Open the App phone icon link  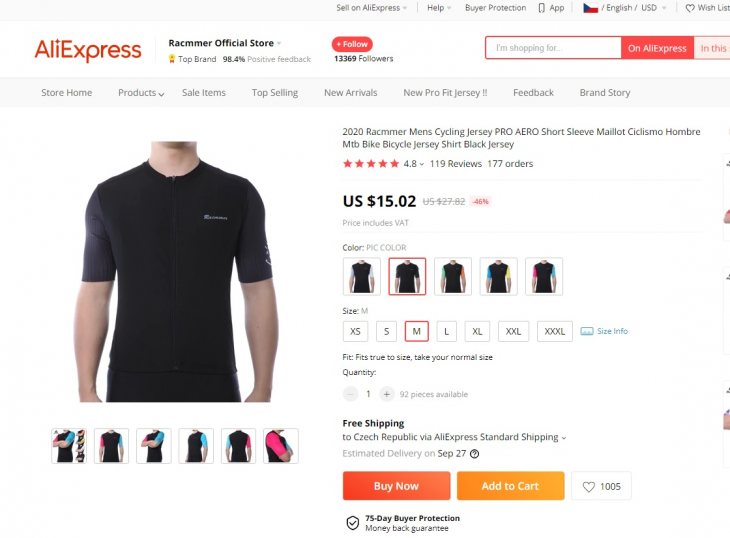[x=541, y=8]
